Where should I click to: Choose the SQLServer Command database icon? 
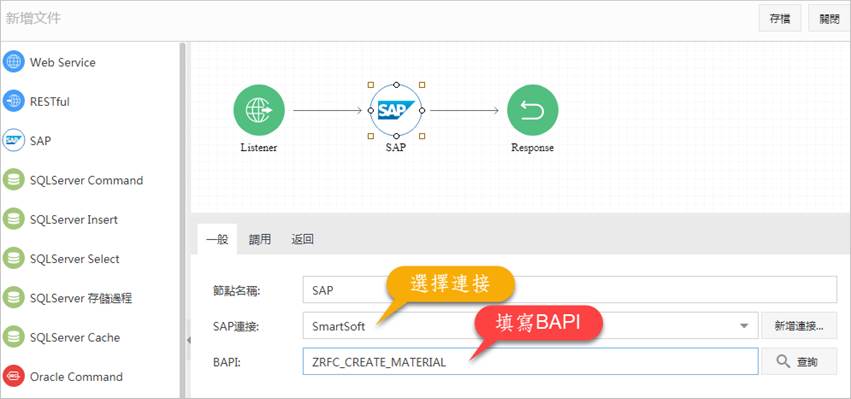[x=14, y=180]
